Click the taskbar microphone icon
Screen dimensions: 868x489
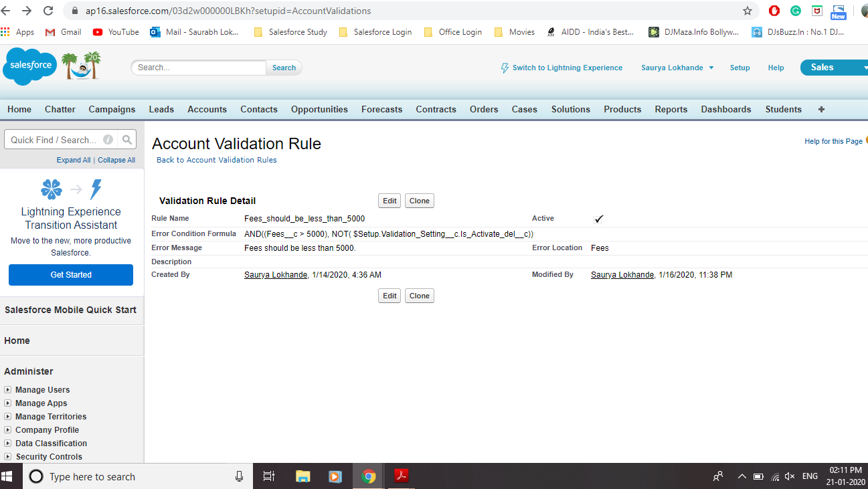coord(239,476)
